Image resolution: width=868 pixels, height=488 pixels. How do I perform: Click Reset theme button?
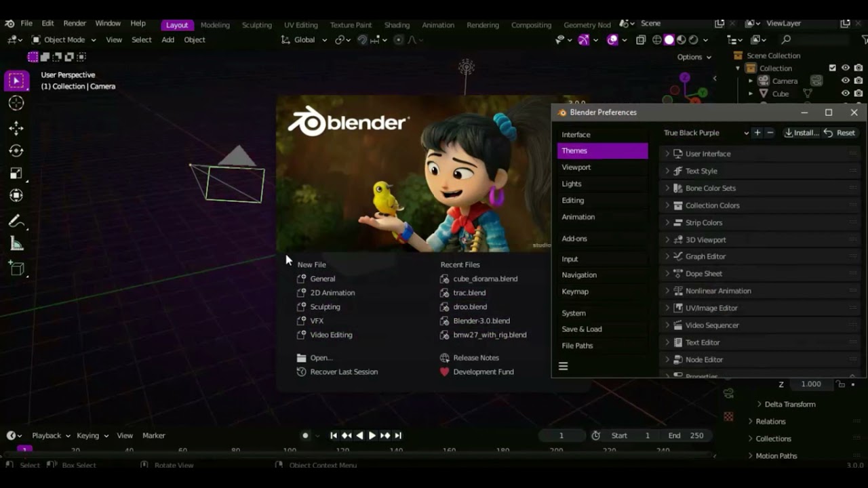pos(840,133)
